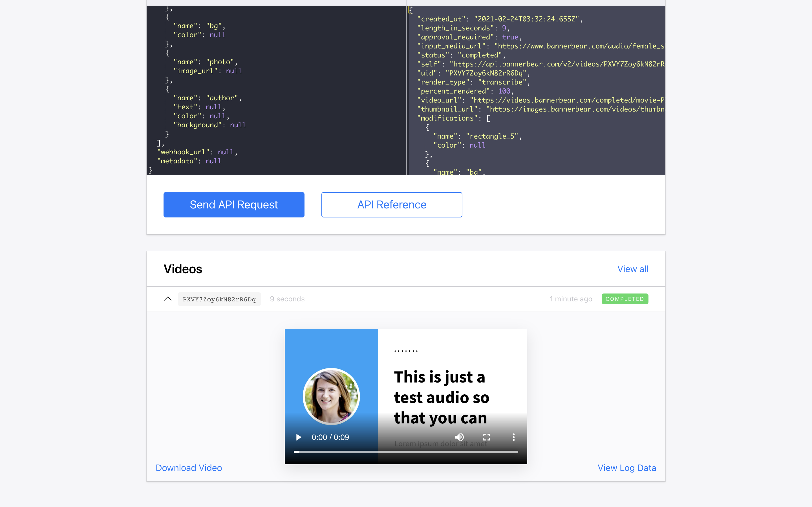Click the thumbnail_url line in response JSON
This screenshot has width=812, height=507.
(x=537, y=109)
